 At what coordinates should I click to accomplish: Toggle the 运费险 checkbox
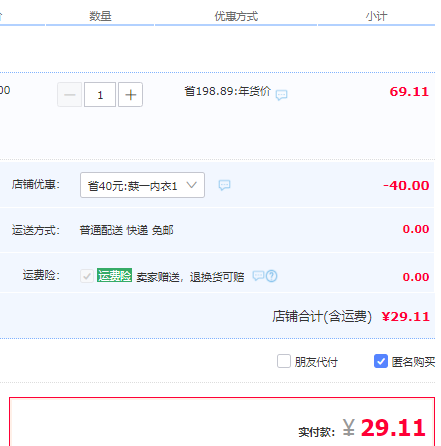pos(87,276)
